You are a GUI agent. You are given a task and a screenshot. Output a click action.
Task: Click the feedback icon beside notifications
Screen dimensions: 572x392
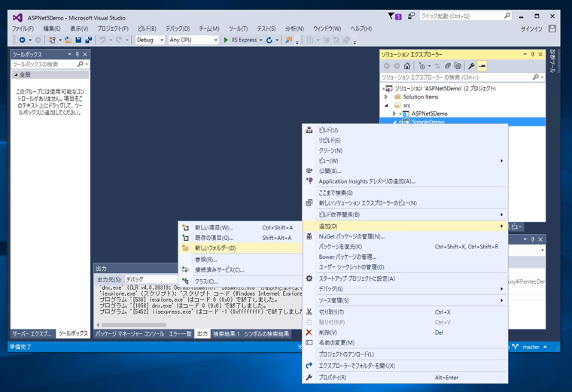[x=411, y=16]
